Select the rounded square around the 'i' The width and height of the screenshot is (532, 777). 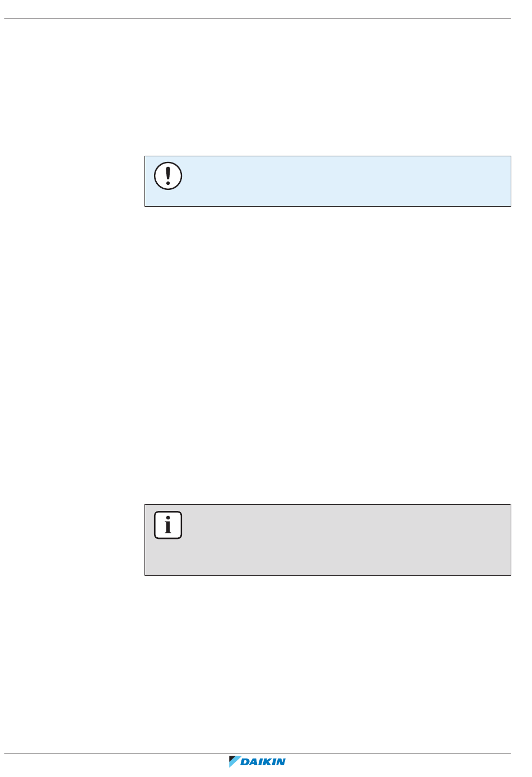pyautogui.click(x=168, y=525)
